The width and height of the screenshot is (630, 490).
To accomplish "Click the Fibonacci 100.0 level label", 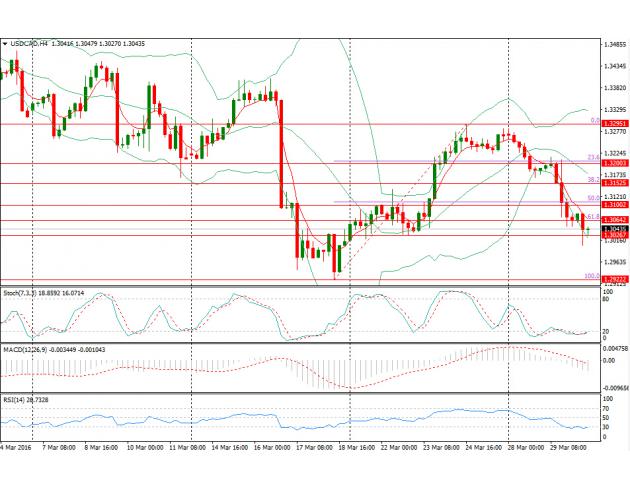I will (590, 276).
